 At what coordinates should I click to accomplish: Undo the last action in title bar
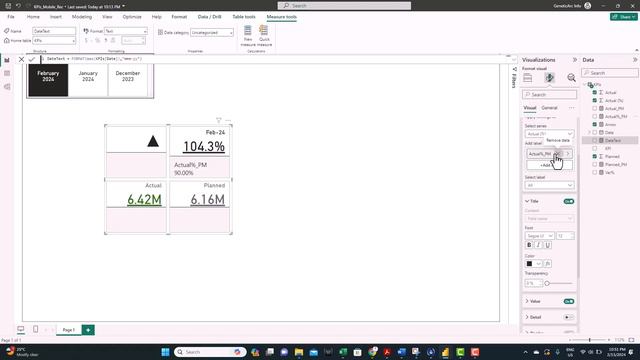[18, 6]
